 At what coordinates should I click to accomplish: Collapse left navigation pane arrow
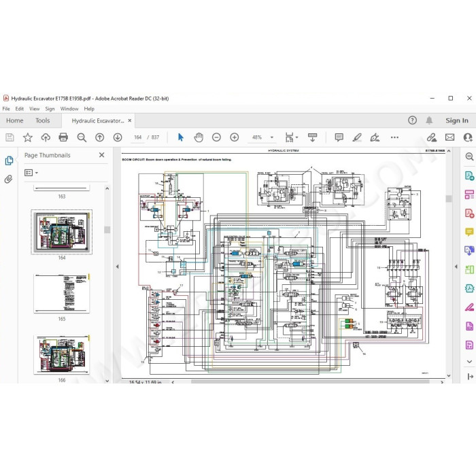pyautogui.click(x=117, y=267)
